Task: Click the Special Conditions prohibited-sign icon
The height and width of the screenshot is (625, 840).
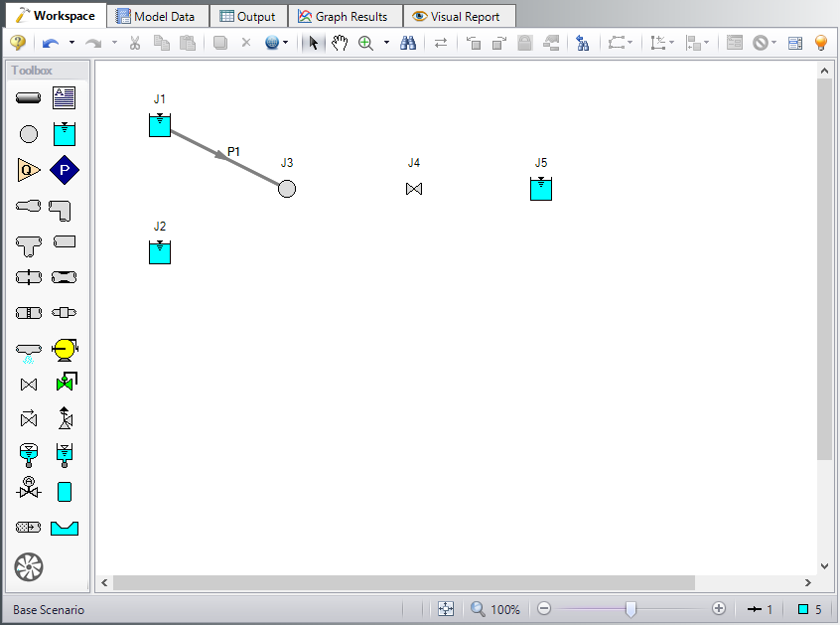Action: pos(761,43)
